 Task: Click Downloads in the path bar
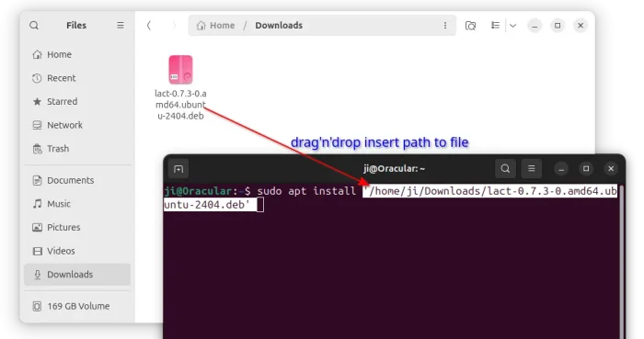[279, 26]
